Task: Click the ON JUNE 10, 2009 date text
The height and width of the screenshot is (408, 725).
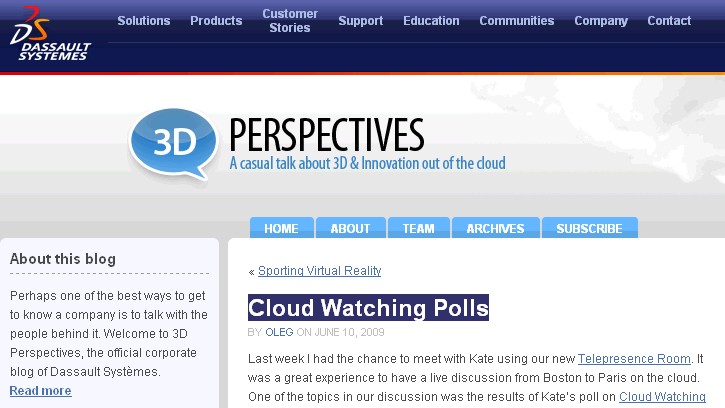Action: (340, 332)
